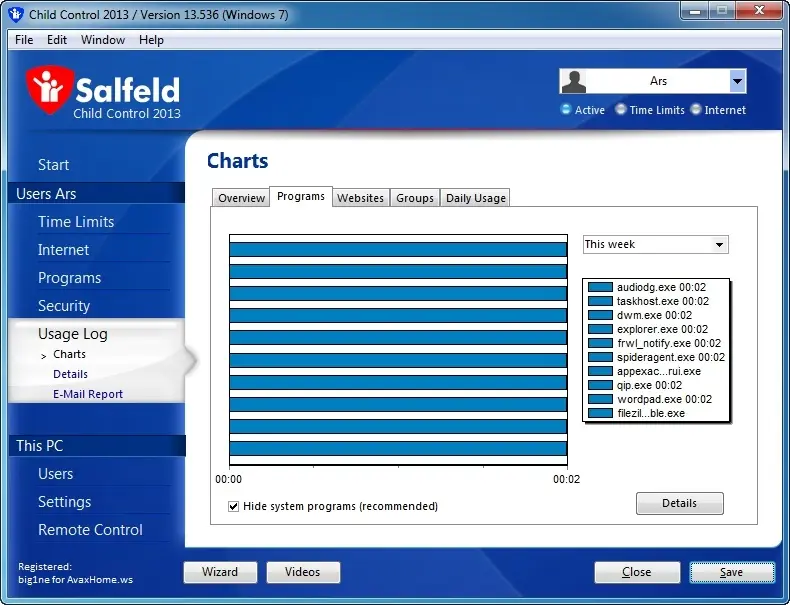Click the wordpad.exe legend color swatch

click(601, 399)
